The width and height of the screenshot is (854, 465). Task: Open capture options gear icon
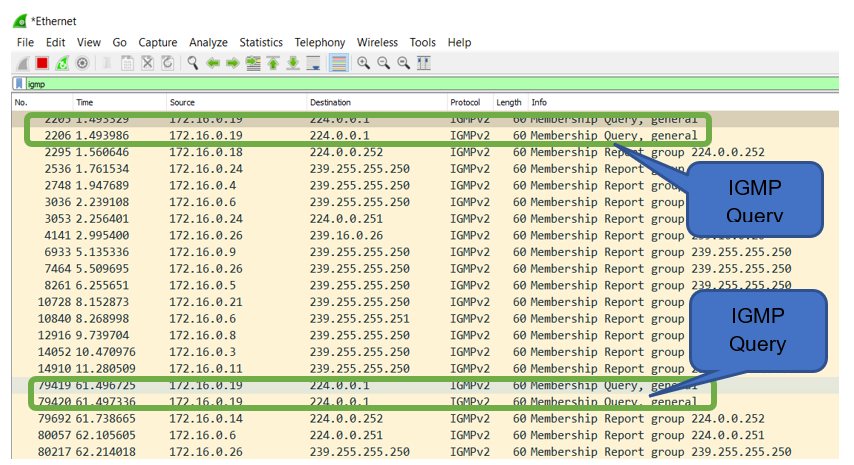click(x=82, y=63)
